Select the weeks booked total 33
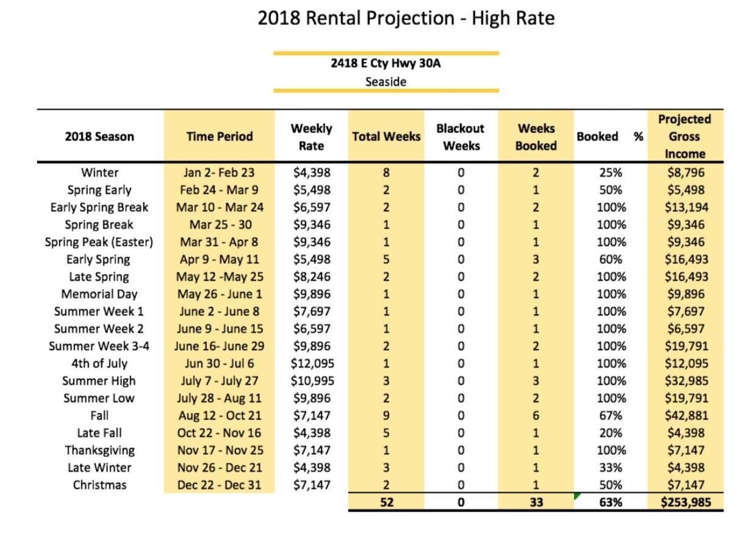The width and height of the screenshot is (756, 539). (x=536, y=503)
